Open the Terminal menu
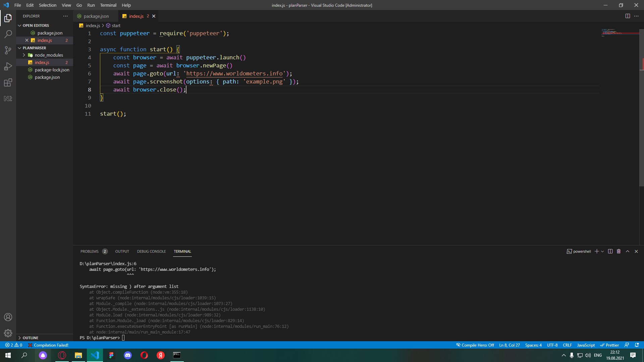 [108, 5]
